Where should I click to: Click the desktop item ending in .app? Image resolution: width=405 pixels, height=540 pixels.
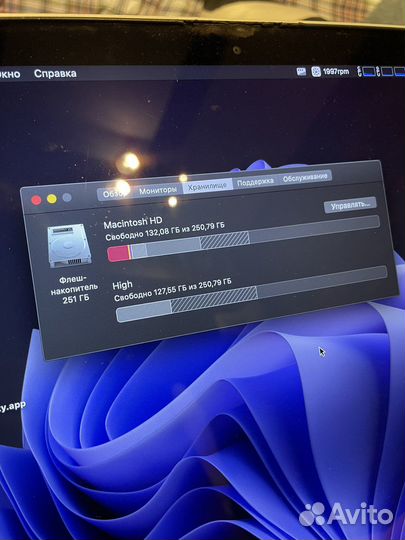pyautogui.click(x=13, y=407)
